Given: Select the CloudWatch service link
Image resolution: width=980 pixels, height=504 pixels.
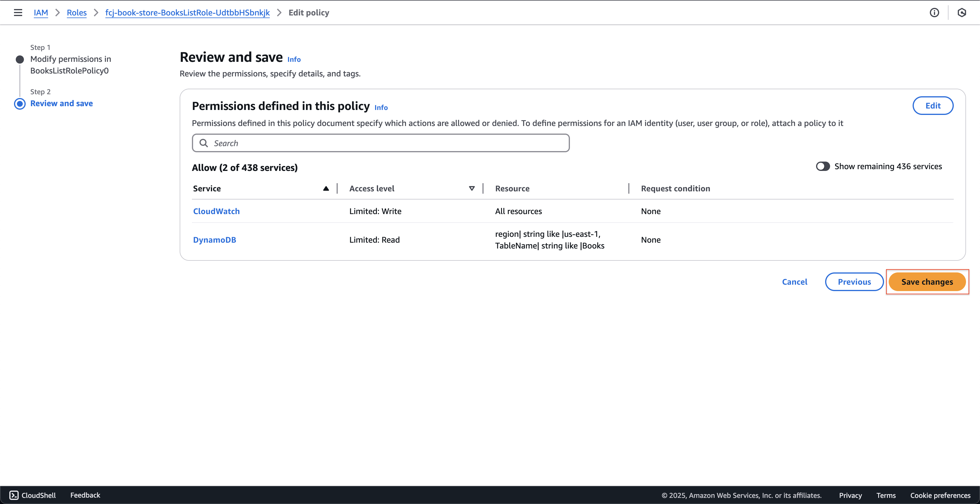Looking at the screenshot, I should coord(217,211).
